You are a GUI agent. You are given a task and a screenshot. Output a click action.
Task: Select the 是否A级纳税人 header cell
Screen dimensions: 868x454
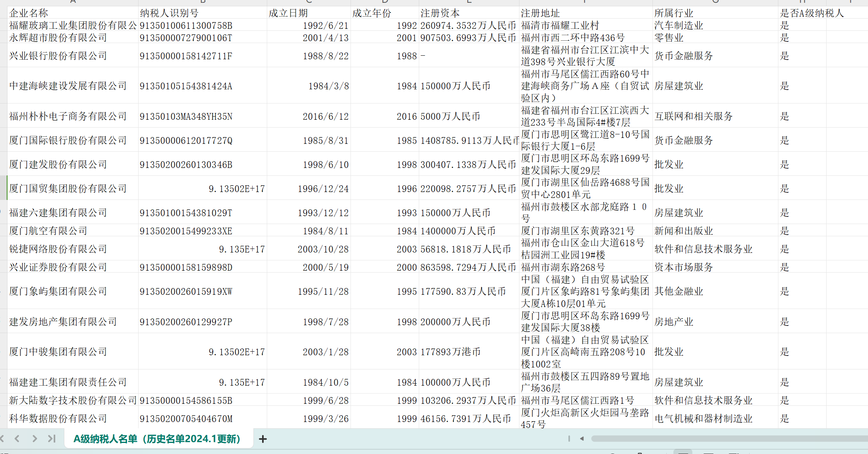(802, 13)
